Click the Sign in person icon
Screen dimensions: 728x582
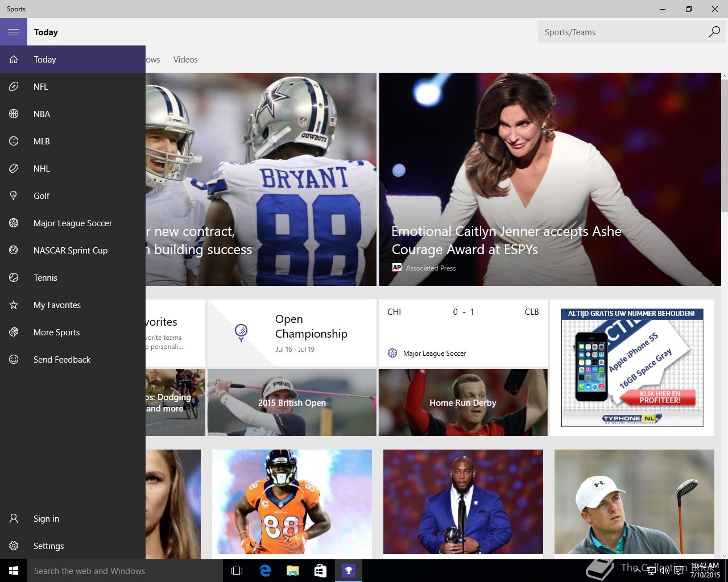tap(14, 518)
